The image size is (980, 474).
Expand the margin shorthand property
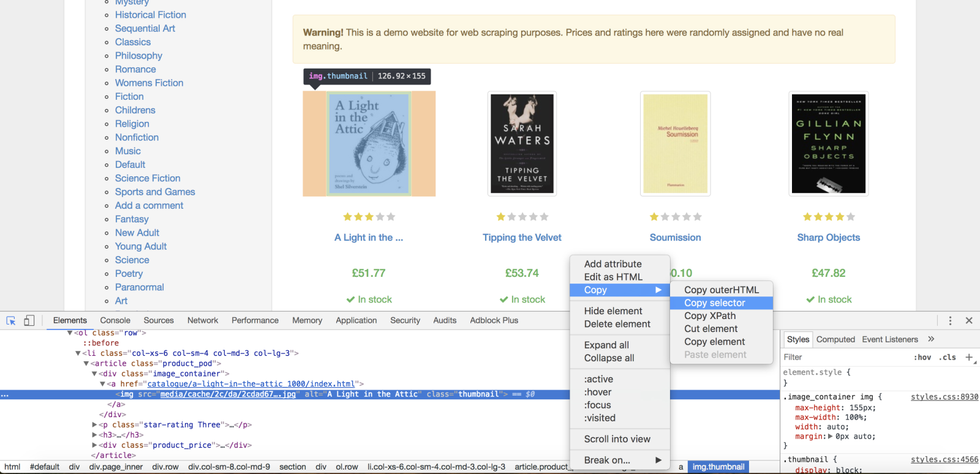coord(830,437)
